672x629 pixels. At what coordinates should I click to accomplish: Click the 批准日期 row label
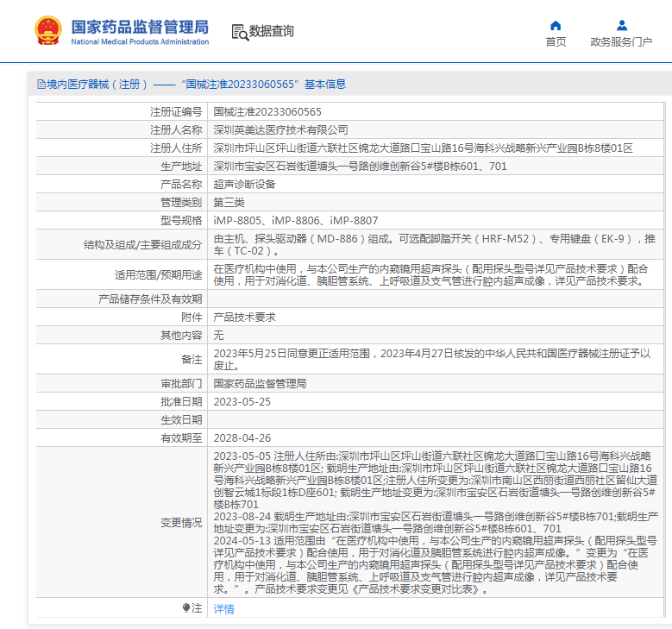pyautogui.click(x=181, y=402)
